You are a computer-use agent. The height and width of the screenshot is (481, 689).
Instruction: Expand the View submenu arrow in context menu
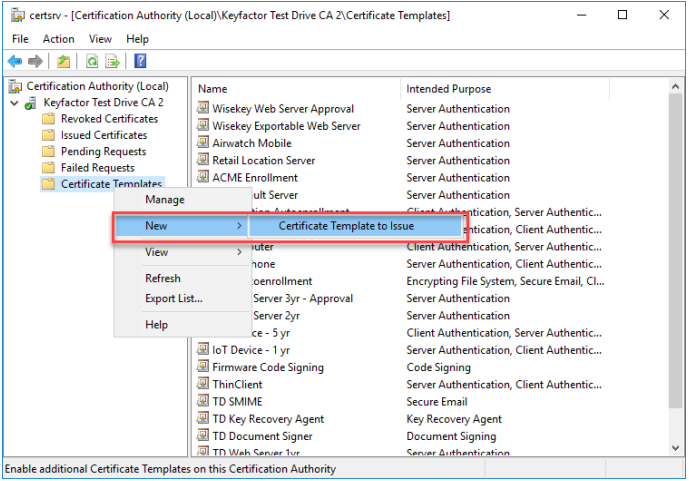(x=239, y=252)
